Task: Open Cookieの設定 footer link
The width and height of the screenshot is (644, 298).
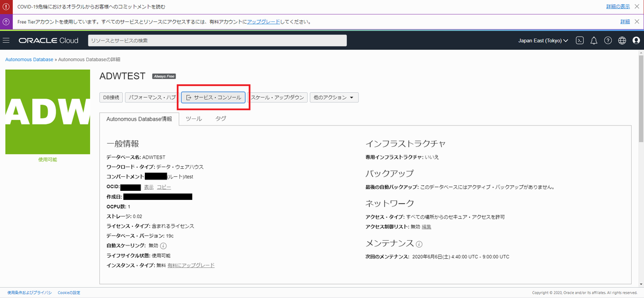Action: [69, 293]
